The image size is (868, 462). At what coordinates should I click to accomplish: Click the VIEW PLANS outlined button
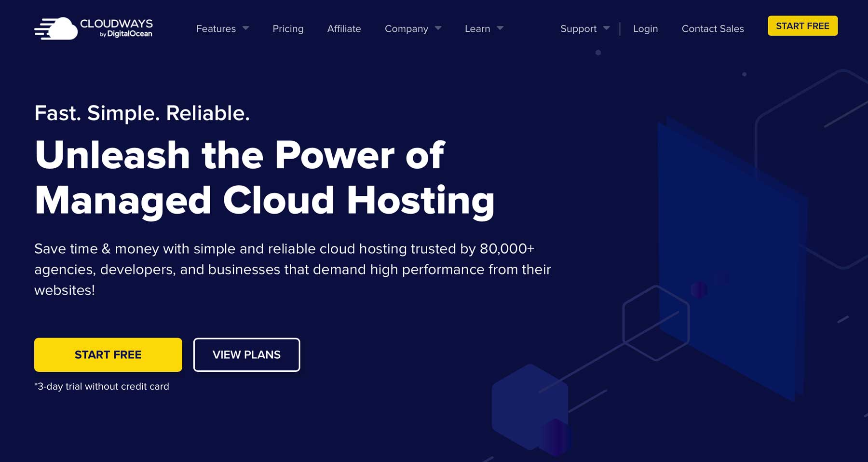tap(246, 355)
